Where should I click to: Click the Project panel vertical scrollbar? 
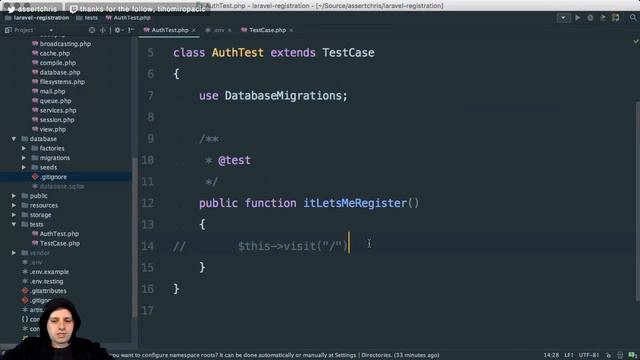135,237
